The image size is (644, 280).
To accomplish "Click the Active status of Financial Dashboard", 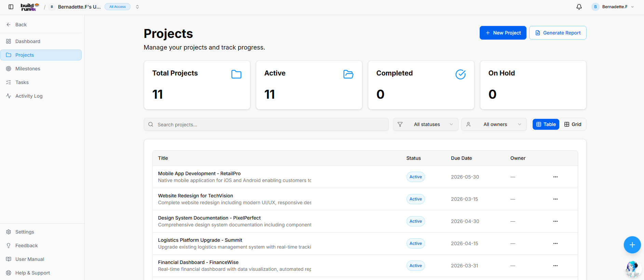I will (415, 266).
